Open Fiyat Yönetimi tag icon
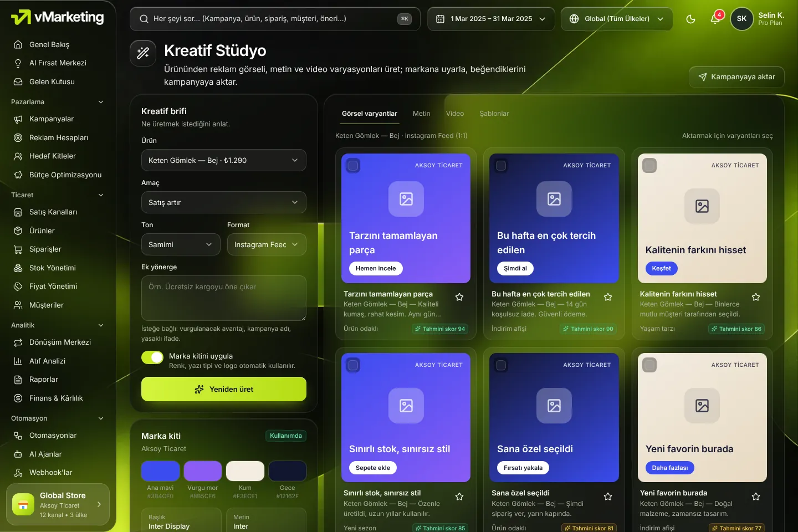 point(18,287)
